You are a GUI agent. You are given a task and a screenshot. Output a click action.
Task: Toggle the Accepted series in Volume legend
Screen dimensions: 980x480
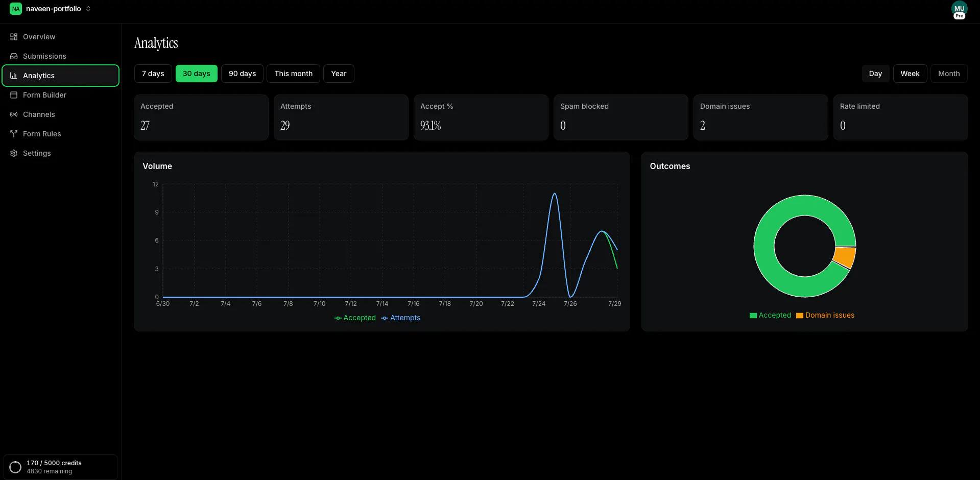coord(355,318)
